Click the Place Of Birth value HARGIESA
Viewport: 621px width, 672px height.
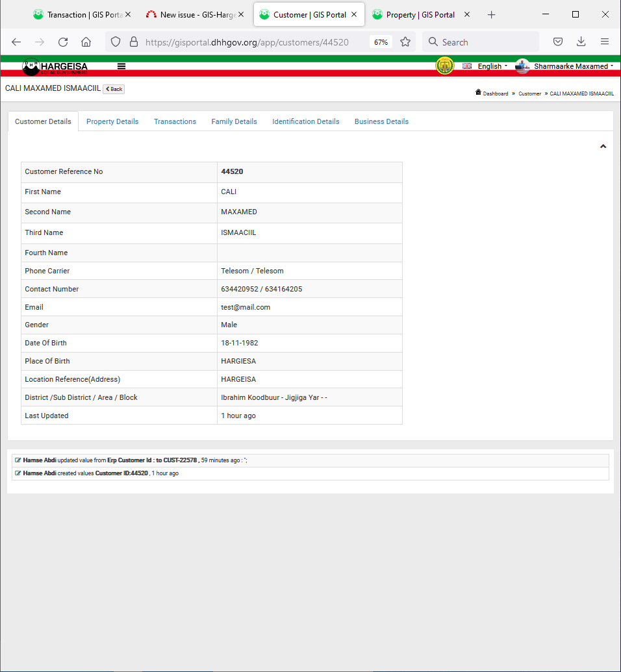[x=238, y=361]
